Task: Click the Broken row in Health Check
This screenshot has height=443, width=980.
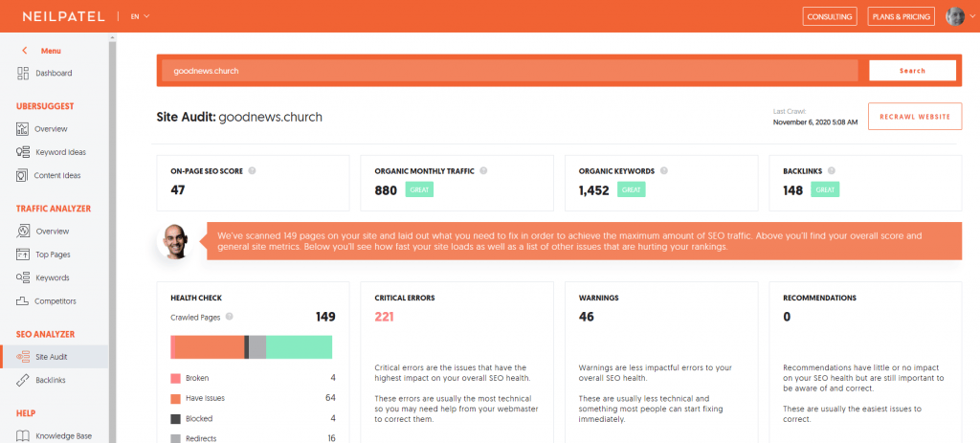Action: click(x=253, y=378)
